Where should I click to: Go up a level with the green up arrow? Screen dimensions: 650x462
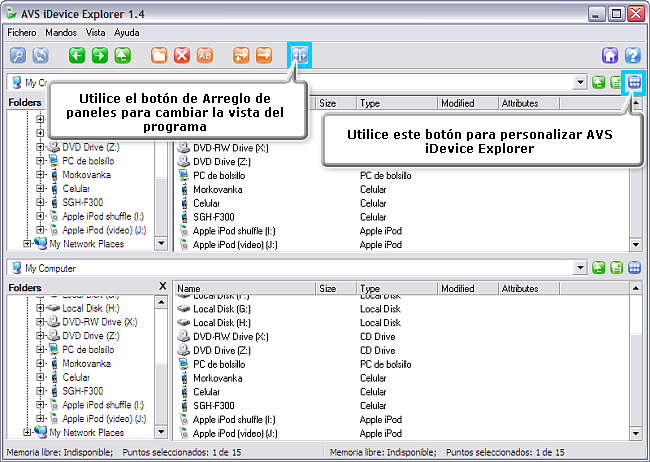(x=122, y=55)
